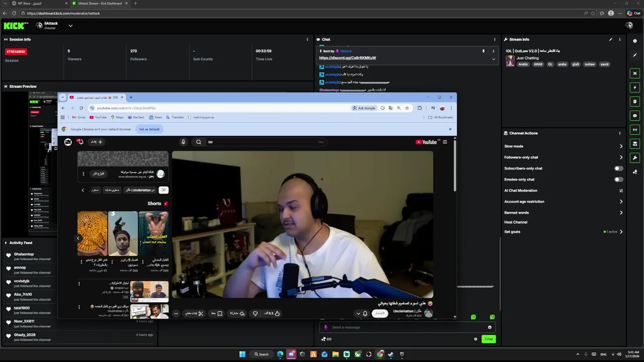The width and height of the screenshot is (644, 362).
Task: Open Session Info panel options menu
Action: [307, 39]
